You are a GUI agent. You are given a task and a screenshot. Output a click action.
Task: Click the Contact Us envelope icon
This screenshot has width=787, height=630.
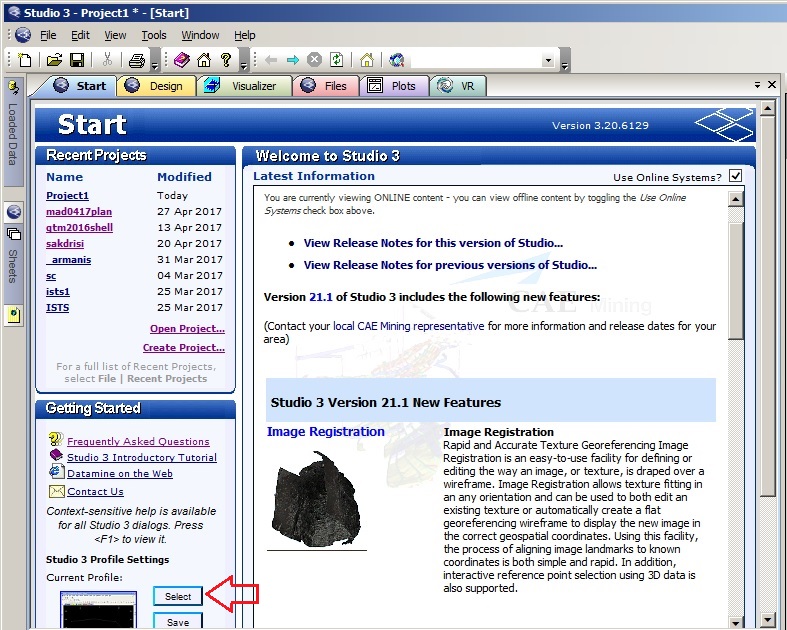tap(57, 491)
